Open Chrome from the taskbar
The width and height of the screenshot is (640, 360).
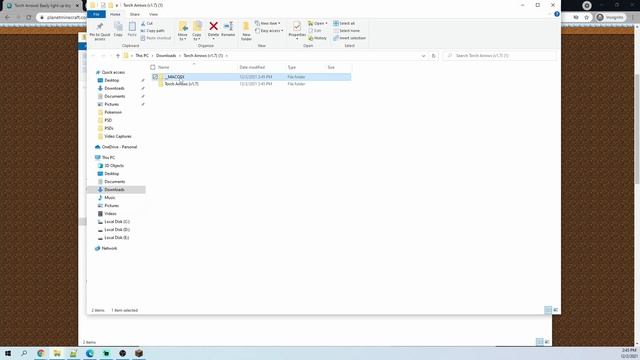click(41, 353)
